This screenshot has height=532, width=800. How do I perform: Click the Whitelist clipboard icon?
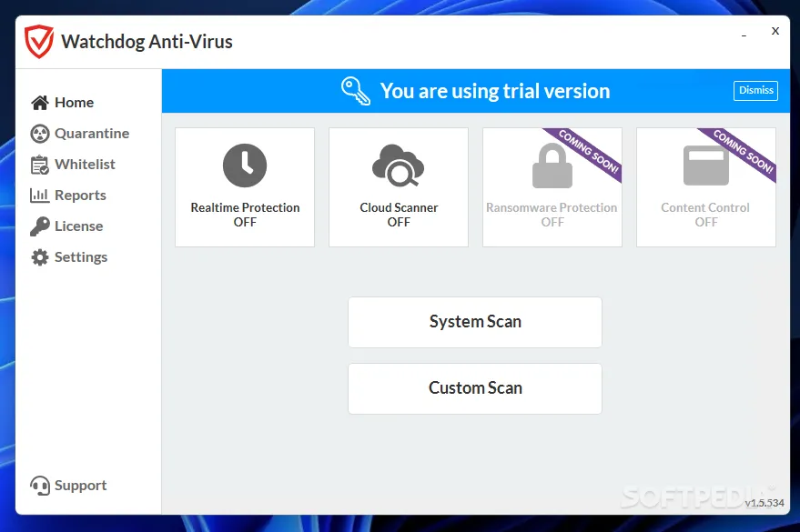click(x=39, y=165)
